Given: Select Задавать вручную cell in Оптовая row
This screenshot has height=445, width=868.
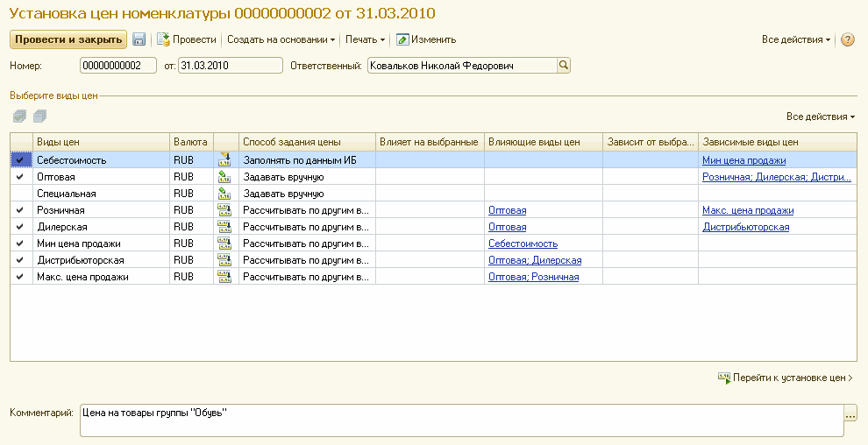Looking at the screenshot, I should pos(307,177).
